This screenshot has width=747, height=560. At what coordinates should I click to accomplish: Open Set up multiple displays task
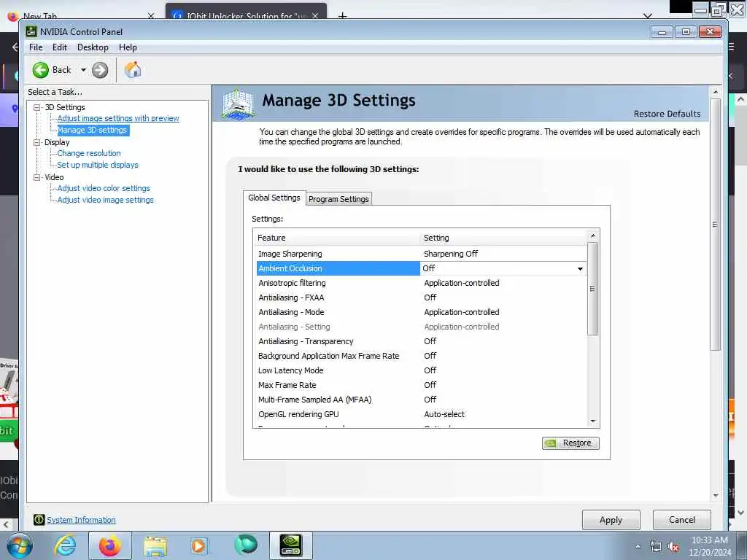click(98, 165)
